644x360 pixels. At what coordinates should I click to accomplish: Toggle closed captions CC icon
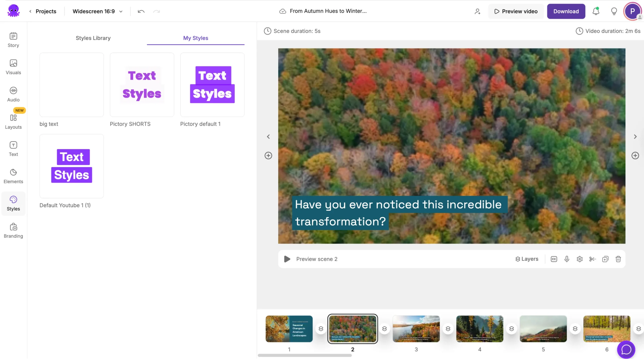point(554,259)
